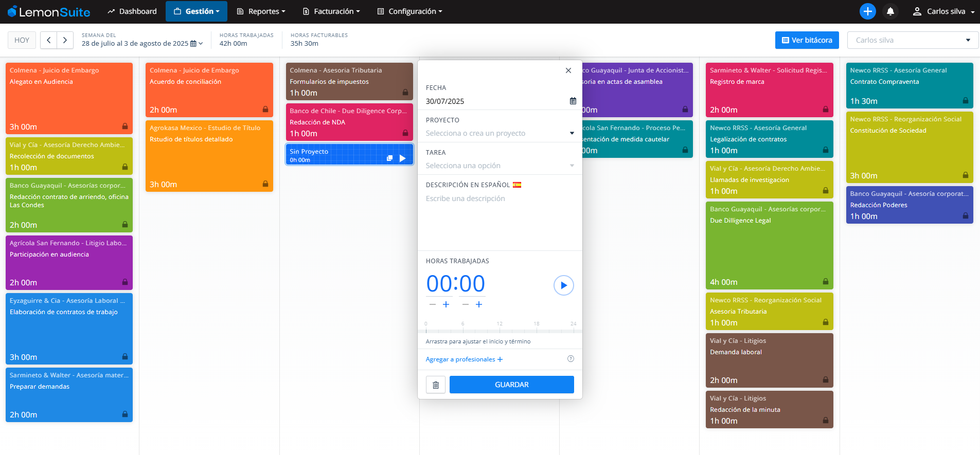
Task: Click the trash delete icon in form
Action: 436,385
